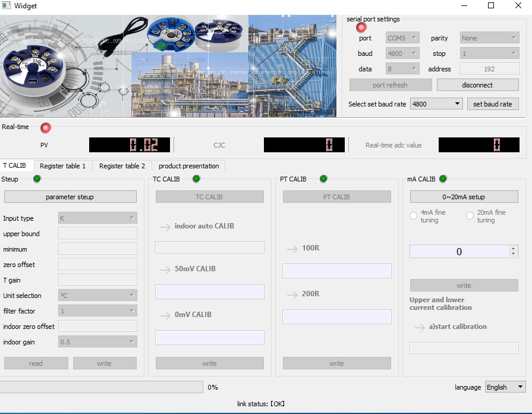Click the red serial port status LED
The image size is (532, 414).
click(361, 27)
